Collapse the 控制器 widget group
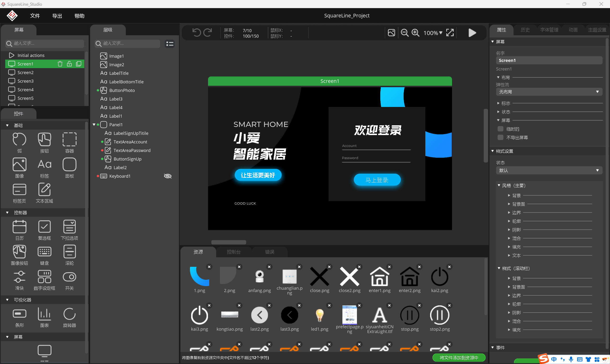 pyautogui.click(x=7, y=213)
